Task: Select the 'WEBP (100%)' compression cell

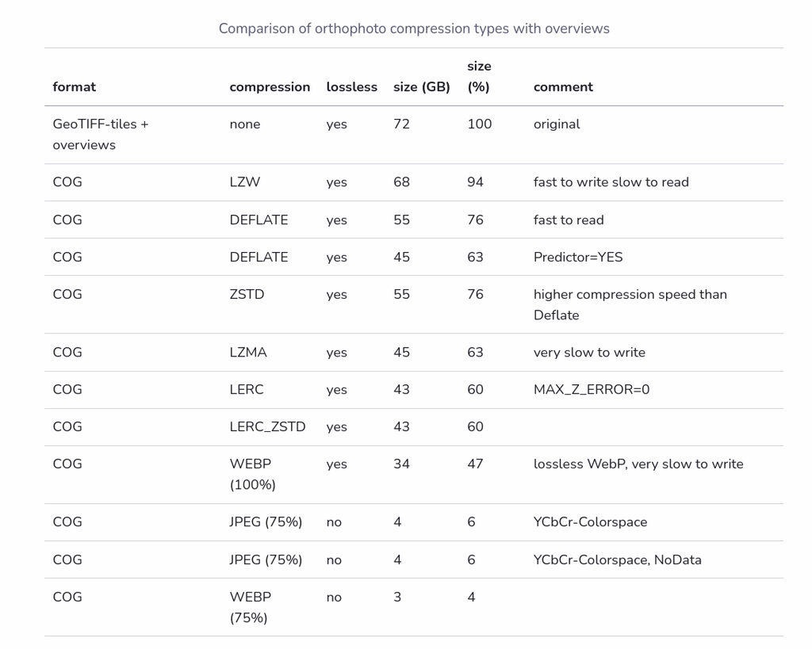Action: [x=253, y=475]
